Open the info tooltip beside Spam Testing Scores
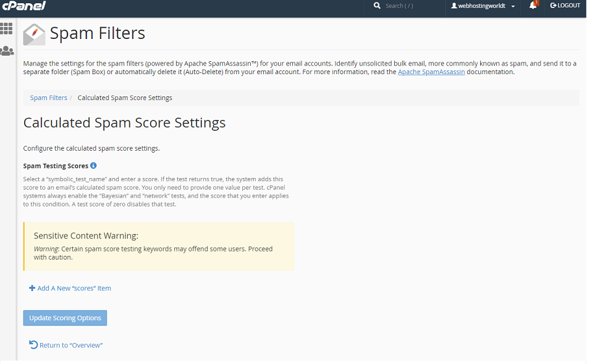 (93, 165)
